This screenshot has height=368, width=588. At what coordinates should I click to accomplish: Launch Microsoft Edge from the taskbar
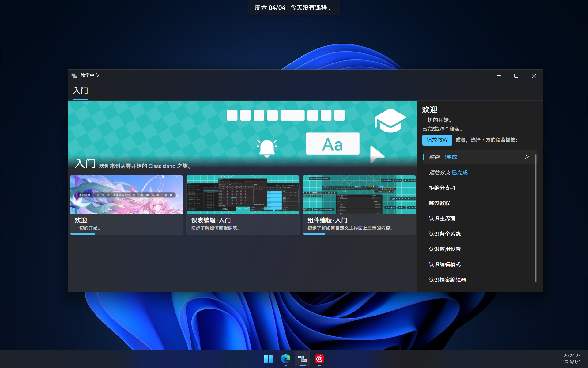285,359
